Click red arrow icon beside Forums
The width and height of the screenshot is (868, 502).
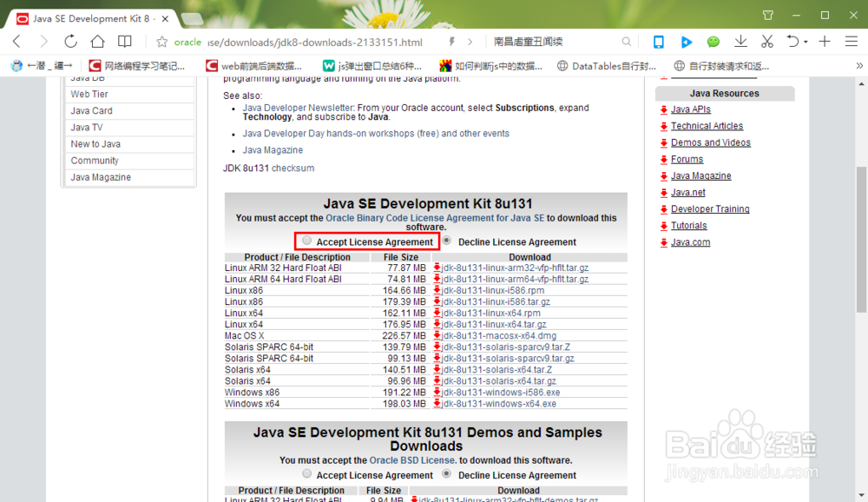click(x=664, y=160)
